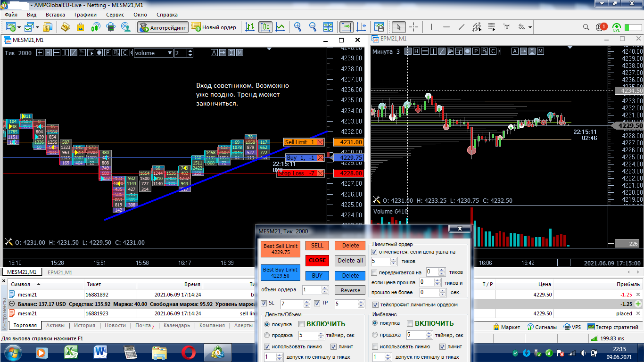Open the Вид menu

pos(32,15)
